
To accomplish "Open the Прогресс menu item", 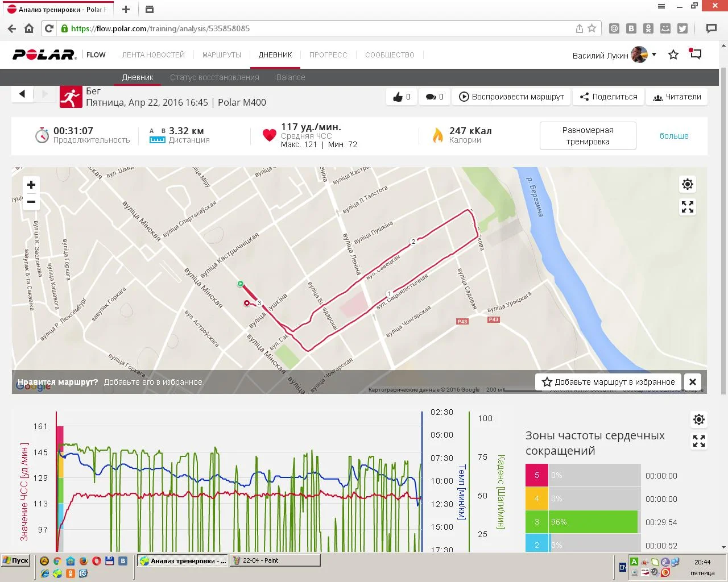I will [328, 55].
